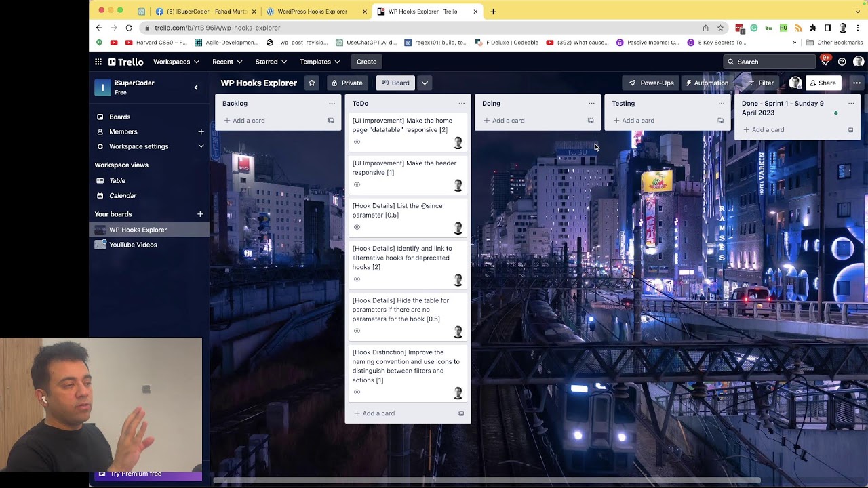Change board visibility via Private button
Screen dimensions: 868x488
(x=347, y=83)
